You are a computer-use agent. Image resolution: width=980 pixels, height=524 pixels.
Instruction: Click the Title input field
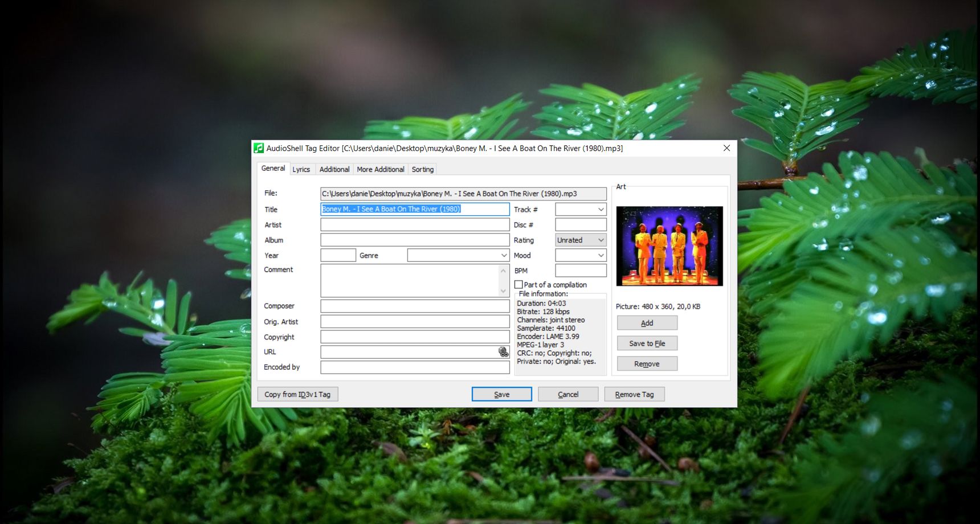(415, 209)
